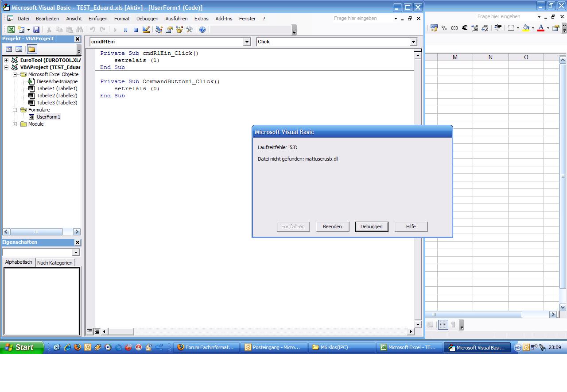
Task: Click Increase Decimal icon in Excel
Action: (x=475, y=28)
